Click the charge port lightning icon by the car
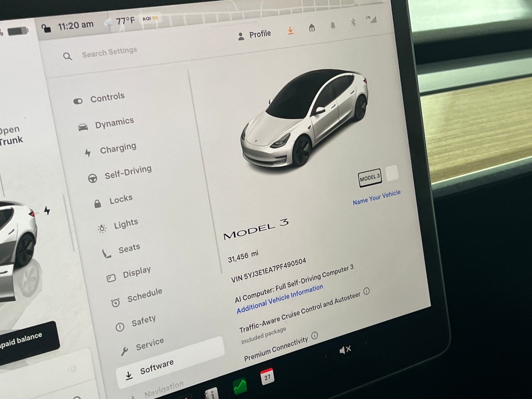The image size is (532, 399). point(47,210)
